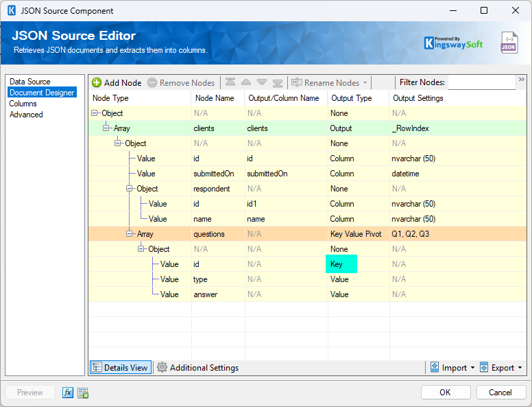The width and height of the screenshot is (532, 407).
Task: Click the Export icon
Action: click(x=484, y=367)
